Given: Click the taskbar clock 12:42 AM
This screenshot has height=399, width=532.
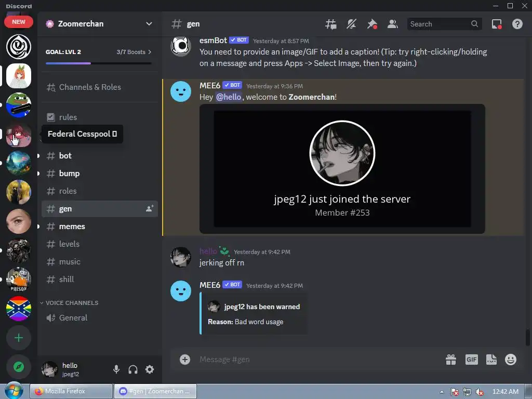Looking at the screenshot, I should pos(505,392).
